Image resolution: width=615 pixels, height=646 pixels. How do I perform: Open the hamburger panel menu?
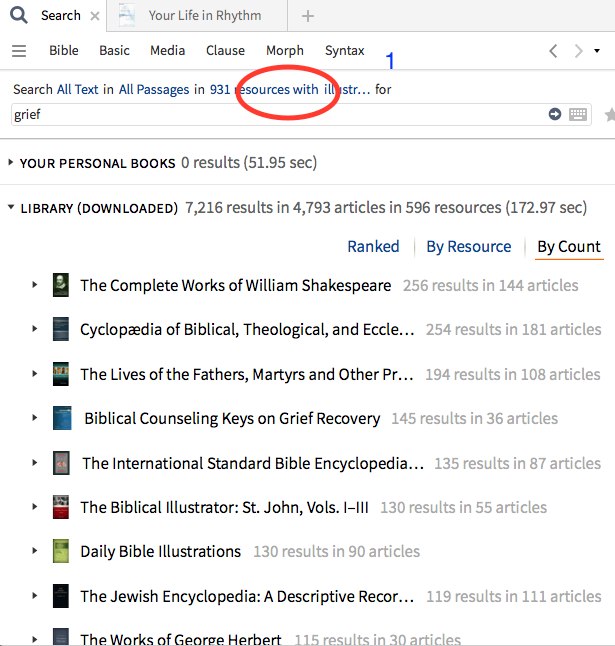(19, 51)
